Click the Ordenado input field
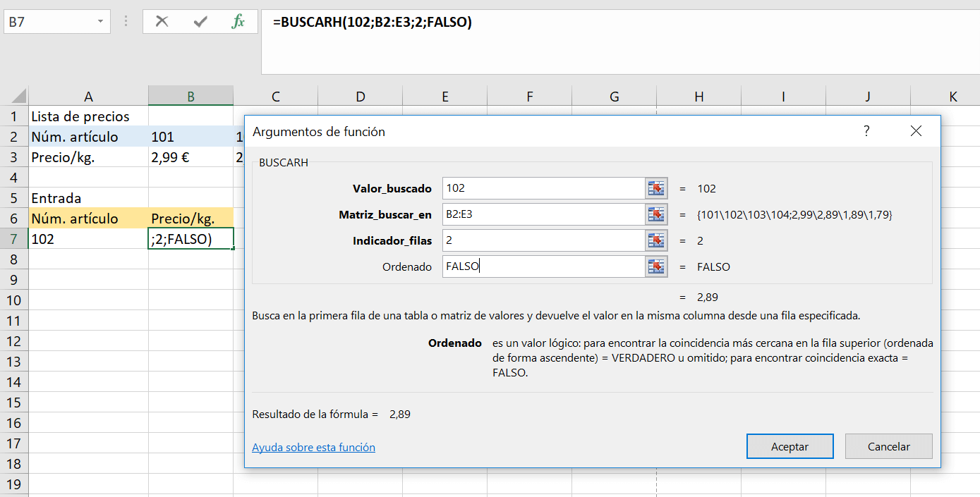Image resolution: width=980 pixels, height=497 pixels. pyautogui.click(x=544, y=266)
